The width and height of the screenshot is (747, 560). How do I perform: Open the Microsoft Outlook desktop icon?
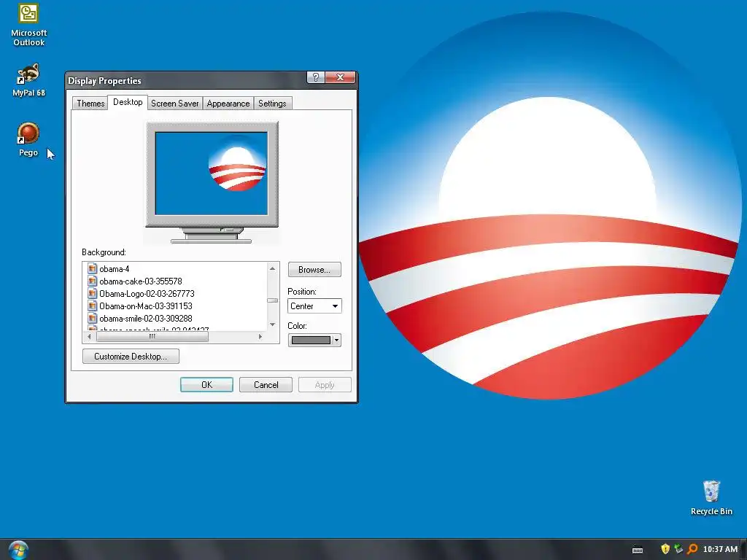(x=28, y=25)
